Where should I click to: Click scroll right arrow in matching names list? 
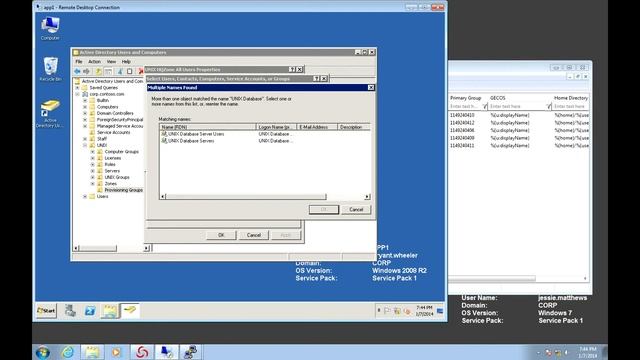tap(367, 197)
